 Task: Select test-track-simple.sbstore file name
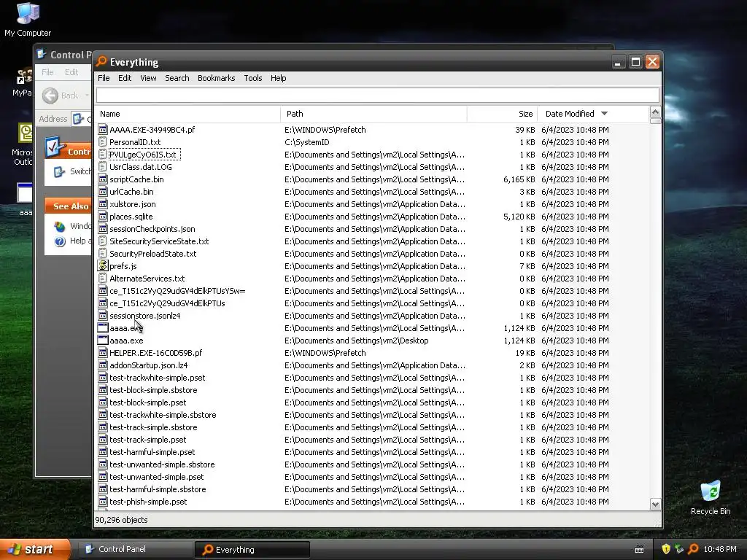(x=153, y=427)
